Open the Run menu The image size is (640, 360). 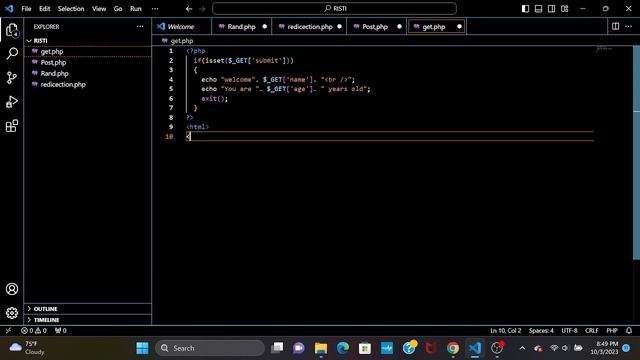pos(136,9)
